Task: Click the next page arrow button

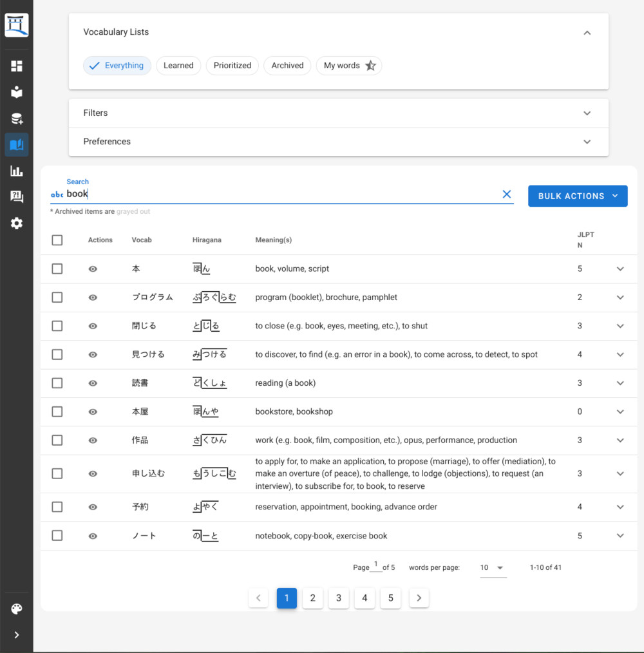Action: (419, 598)
